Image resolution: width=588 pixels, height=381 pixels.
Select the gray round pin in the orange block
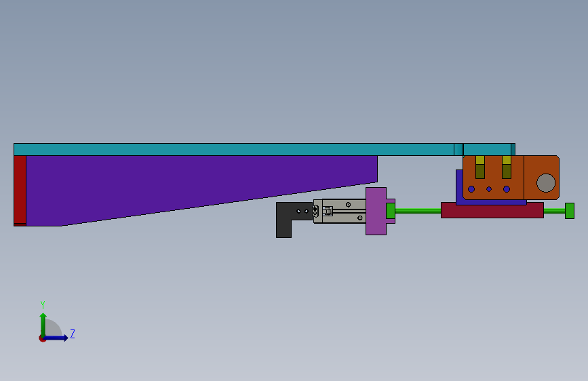pos(546,183)
